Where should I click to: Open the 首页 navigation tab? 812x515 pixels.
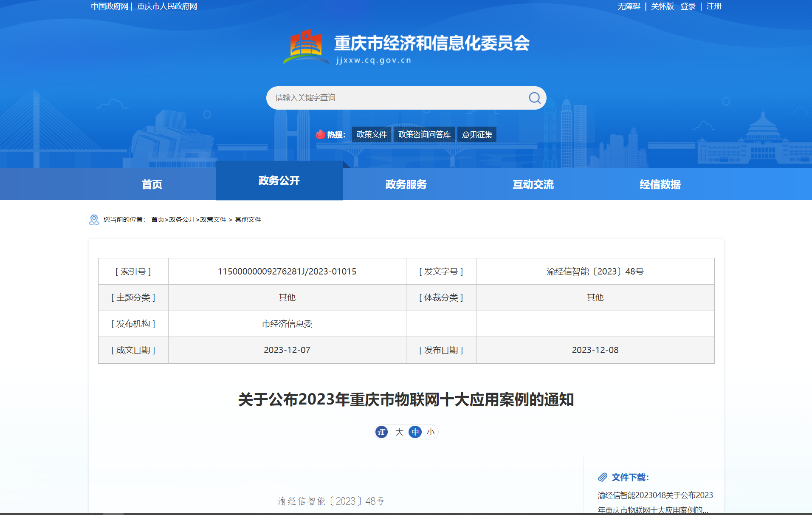[x=152, y=184]
